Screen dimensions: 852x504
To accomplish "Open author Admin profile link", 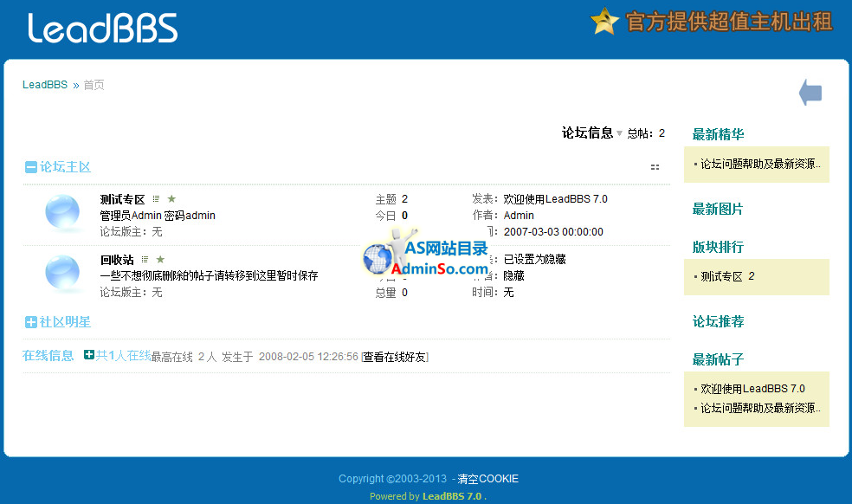I will tap(519, 216).
